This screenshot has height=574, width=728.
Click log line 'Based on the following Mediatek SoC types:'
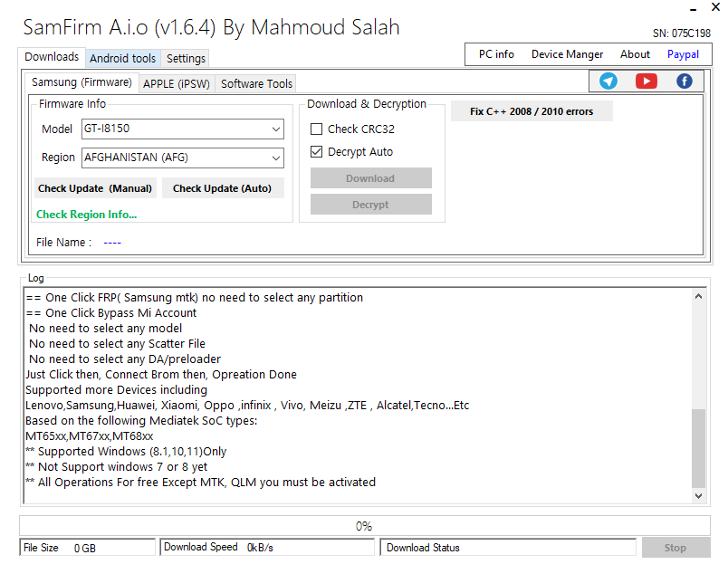point(141,421)
